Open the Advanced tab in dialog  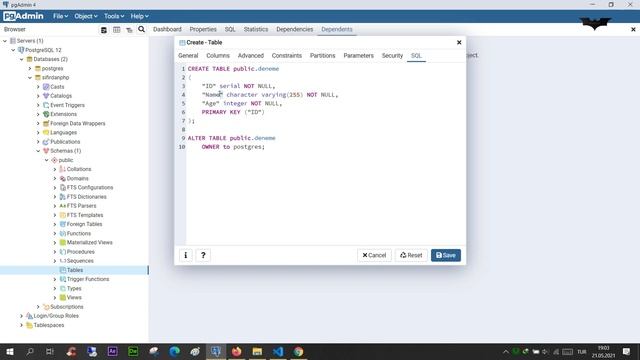pyautogui.click(x=251, y=56)
